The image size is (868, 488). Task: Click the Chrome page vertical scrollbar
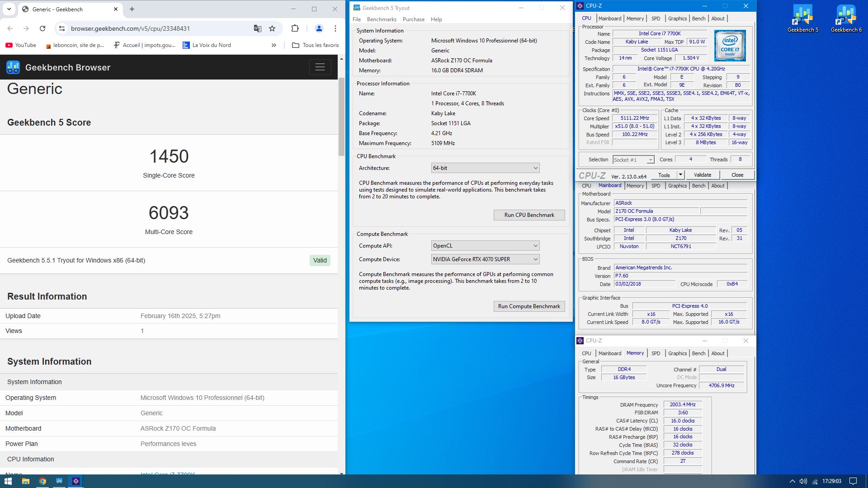[x=341, y=117]
